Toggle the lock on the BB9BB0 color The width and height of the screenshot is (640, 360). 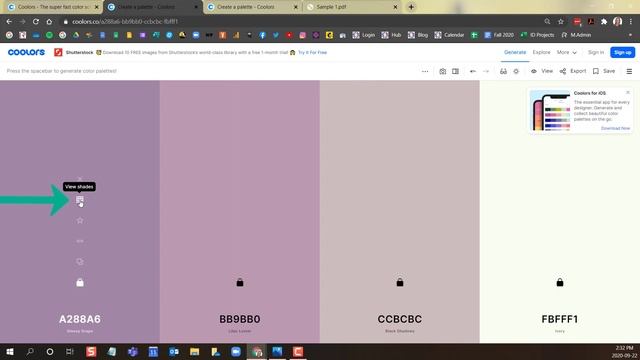(x=240, y=282)
